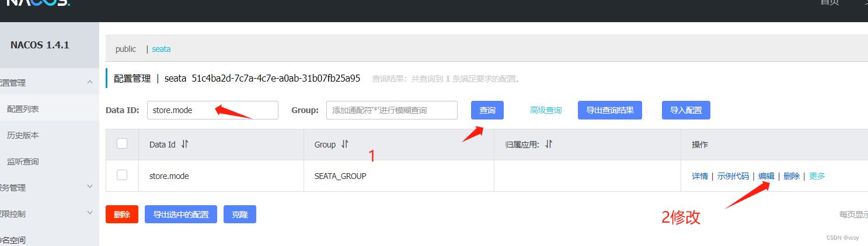Click the 操作 column header
Screen dimensions: 868x246
tap(700, 145)
